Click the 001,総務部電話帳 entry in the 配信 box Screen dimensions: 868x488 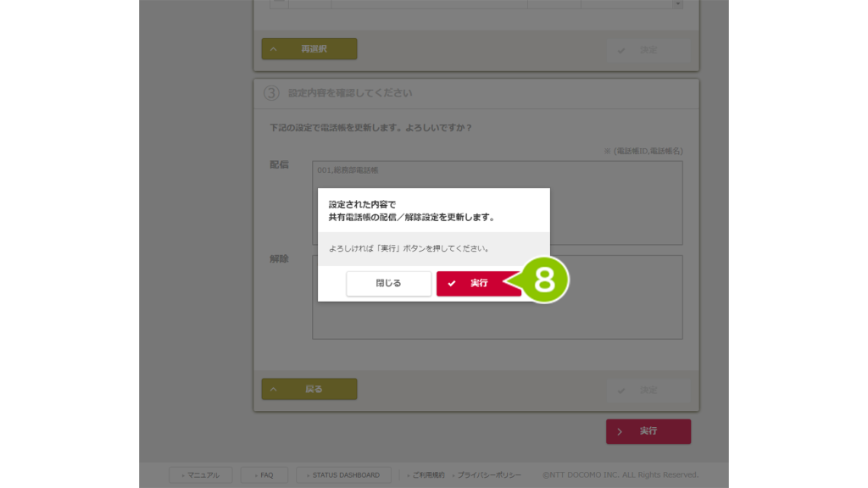tap(348, 170)
